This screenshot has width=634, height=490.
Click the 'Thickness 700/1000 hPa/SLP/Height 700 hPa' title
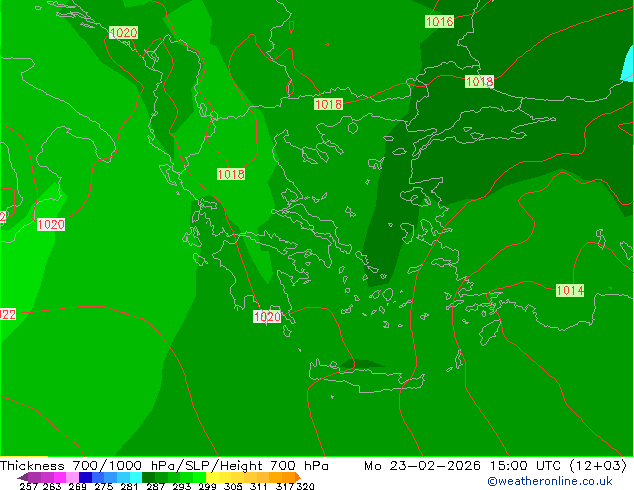(164, 466)
